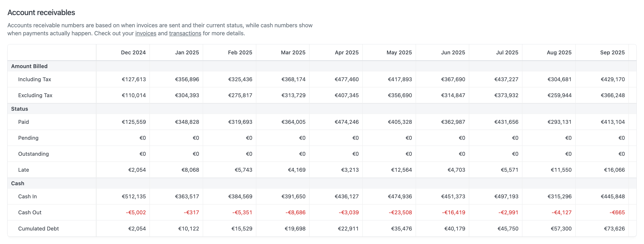The image size is (644, 244).
Task: Click the Cash In value for Dec 2024
Action: point(134,197)
